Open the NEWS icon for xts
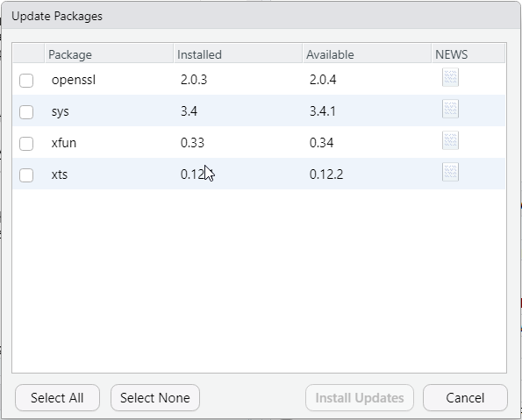Viewport: 522px width, 420px height. pos(450,172)
